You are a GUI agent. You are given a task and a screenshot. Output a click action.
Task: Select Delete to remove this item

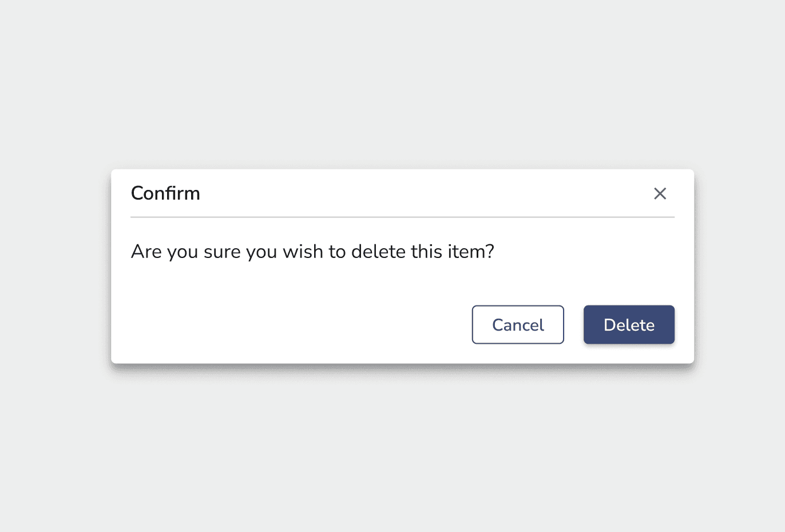point(628,324)
